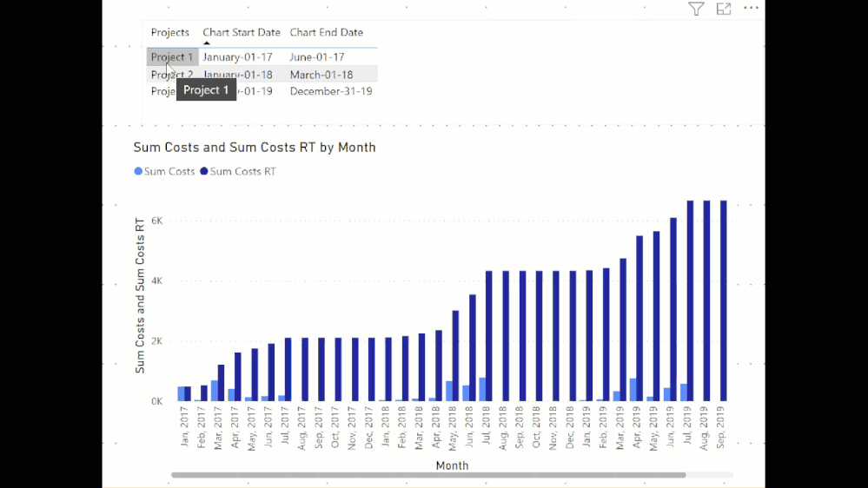Select the Sum Costs RT bar for Jul, 2018
Image resolution: width=868 pixels, height=488 pixels.
tap(489, 336)
